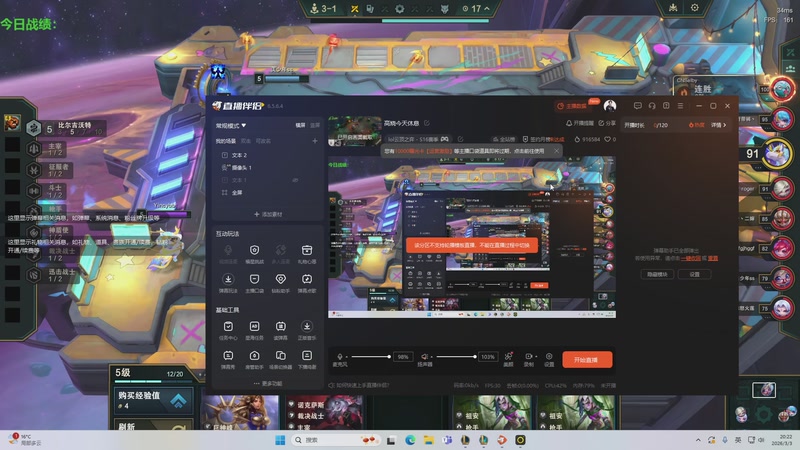Open the game settings gear at top

click(x=694, y=8)
